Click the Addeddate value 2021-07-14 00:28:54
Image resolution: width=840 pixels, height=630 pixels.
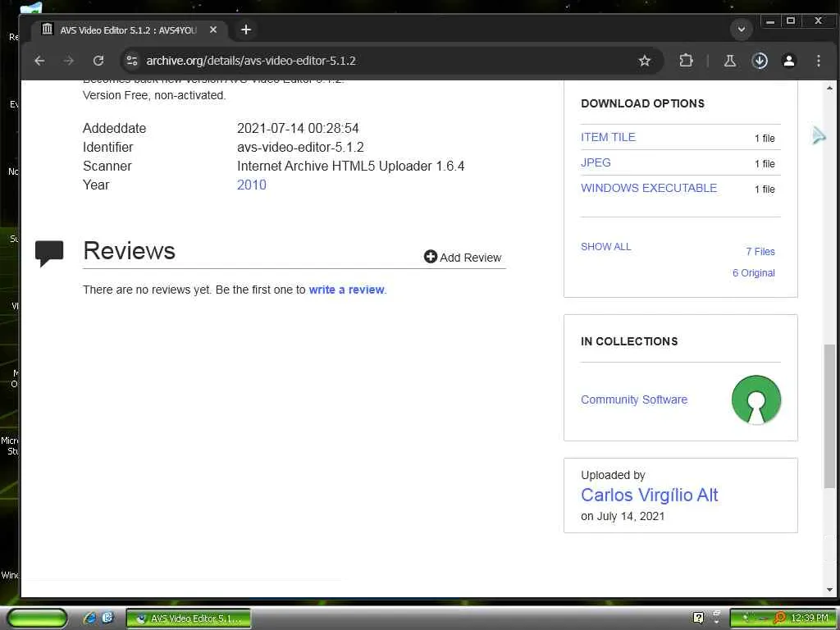point(298,129)
